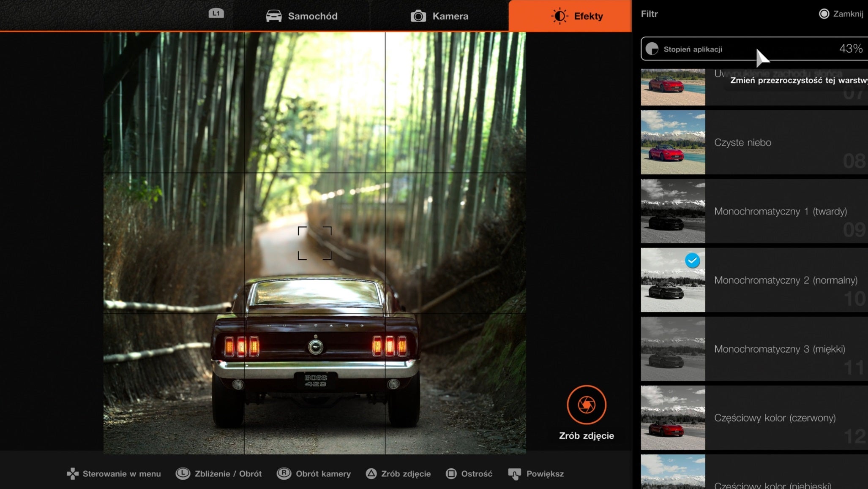Select the sunset filter thumbnail numbered 07
Viewport: 868px width, 489px height.
click(x=673, y=87)
